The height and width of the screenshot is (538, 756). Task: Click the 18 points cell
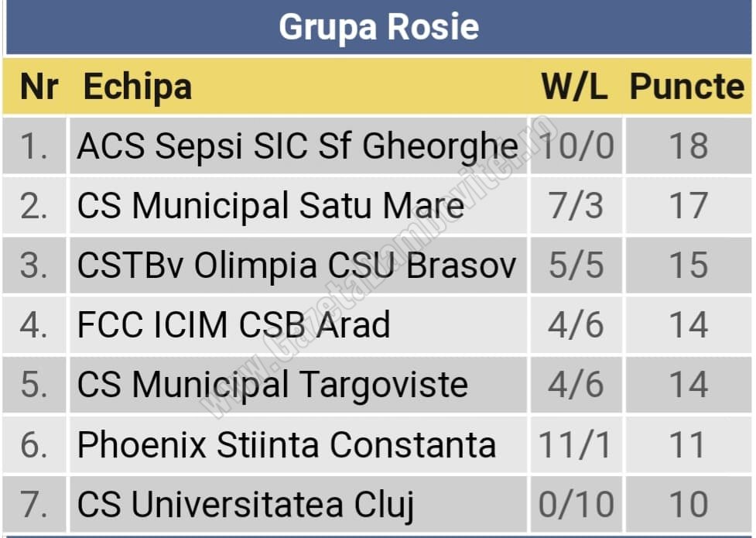[x=689, y=146]
